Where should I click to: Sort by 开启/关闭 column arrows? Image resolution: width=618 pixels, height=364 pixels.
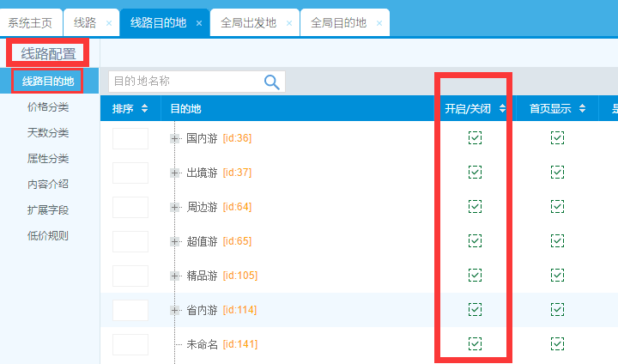click(501, 109)
